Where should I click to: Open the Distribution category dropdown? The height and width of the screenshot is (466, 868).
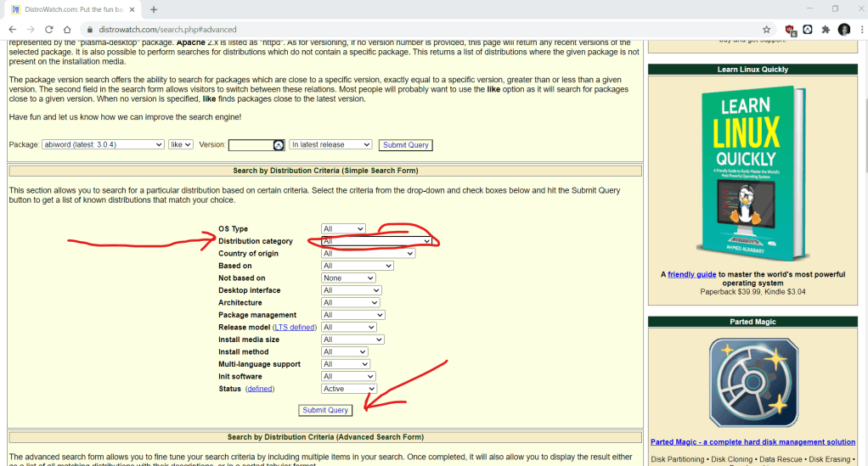pos(377,241)
